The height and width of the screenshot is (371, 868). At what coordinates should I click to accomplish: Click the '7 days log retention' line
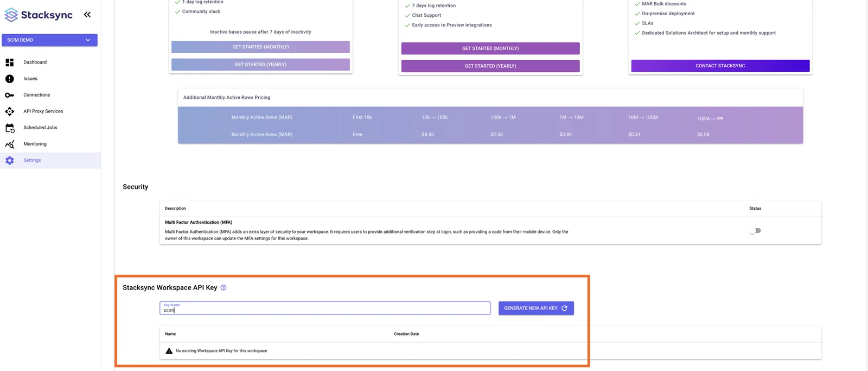[x=434, y=5]
